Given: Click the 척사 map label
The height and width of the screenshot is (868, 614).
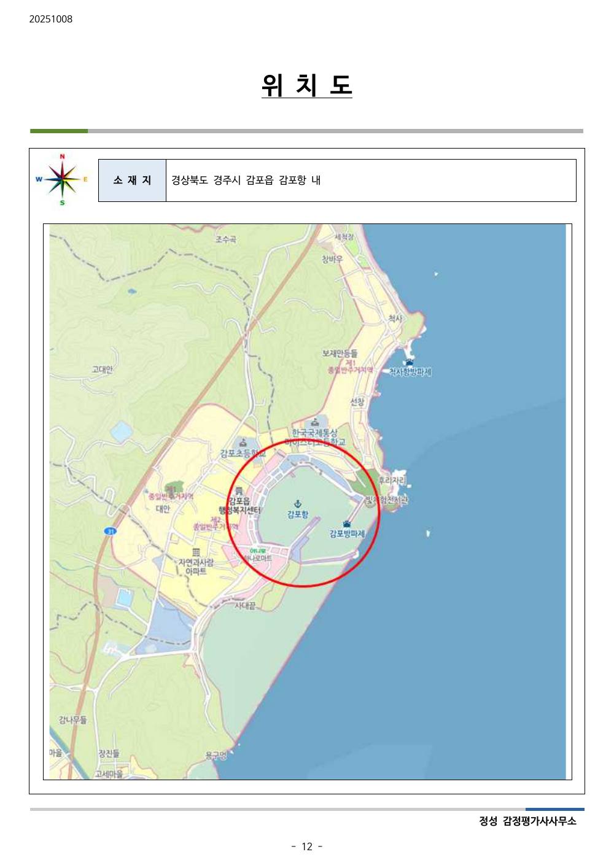Looking at the screenshot, I should pyautogui.click(x=395, y=319).
